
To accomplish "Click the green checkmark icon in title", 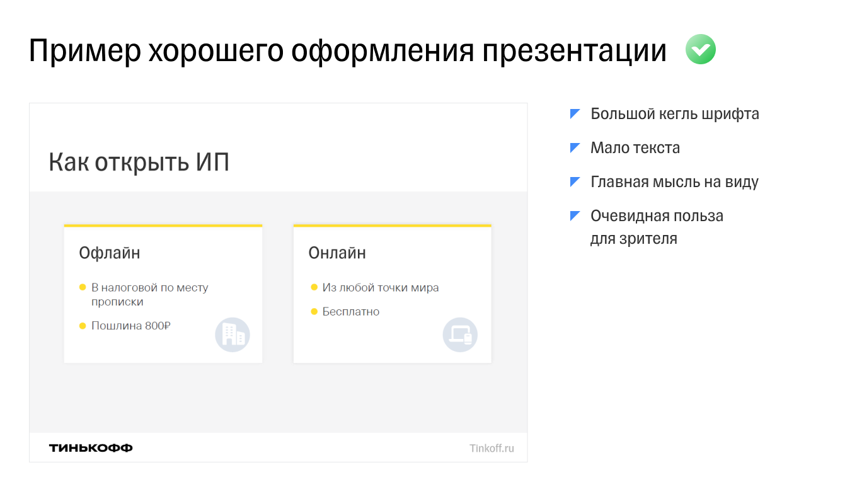I will 701,49.
